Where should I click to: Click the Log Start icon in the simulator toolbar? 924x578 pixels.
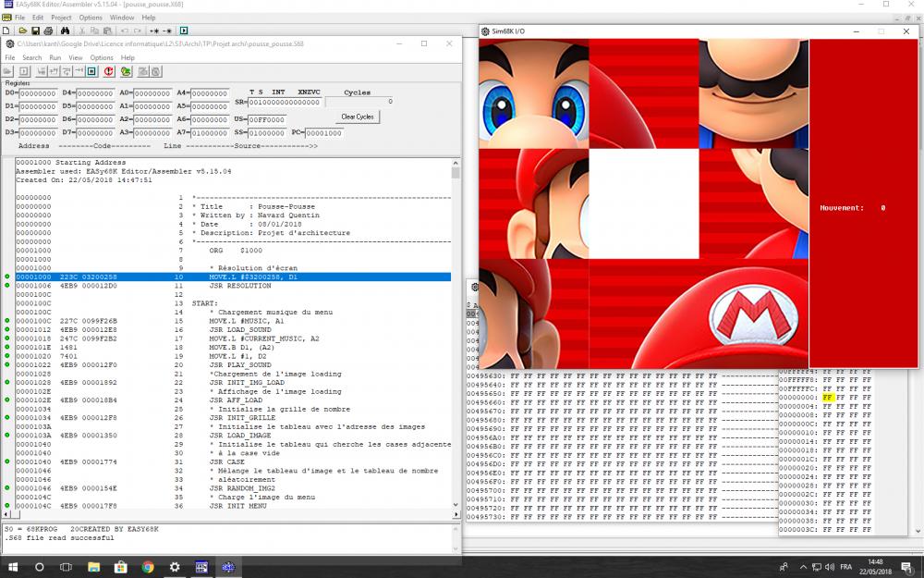(x=143, y=71)
